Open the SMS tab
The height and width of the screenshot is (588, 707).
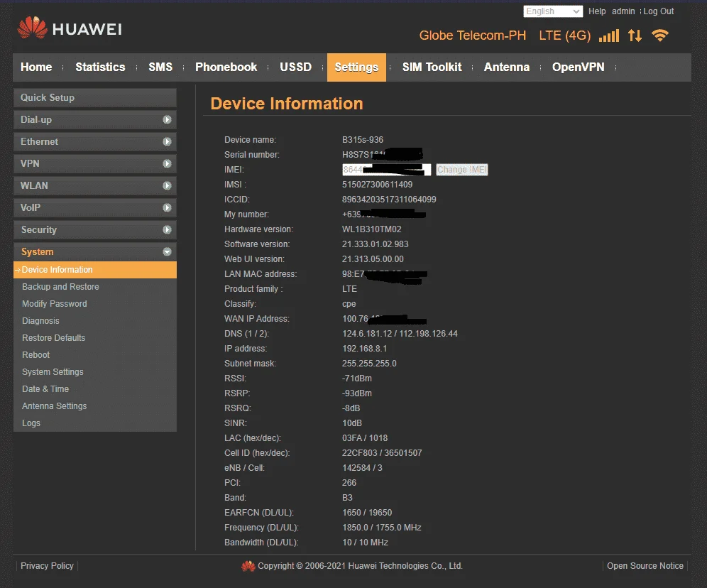pyautogui.click(x=160, y=67)
